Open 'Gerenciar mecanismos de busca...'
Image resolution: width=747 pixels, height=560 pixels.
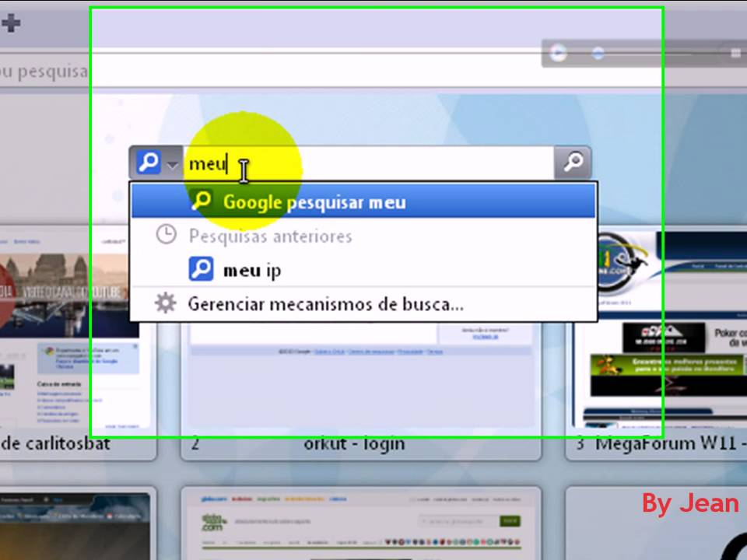tap(363, 304)
